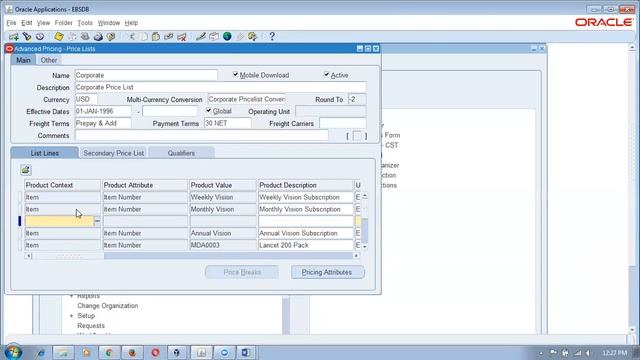640x360 pixels.
Task: Click the Find flashlight toolbar icon
Action: 27,37
